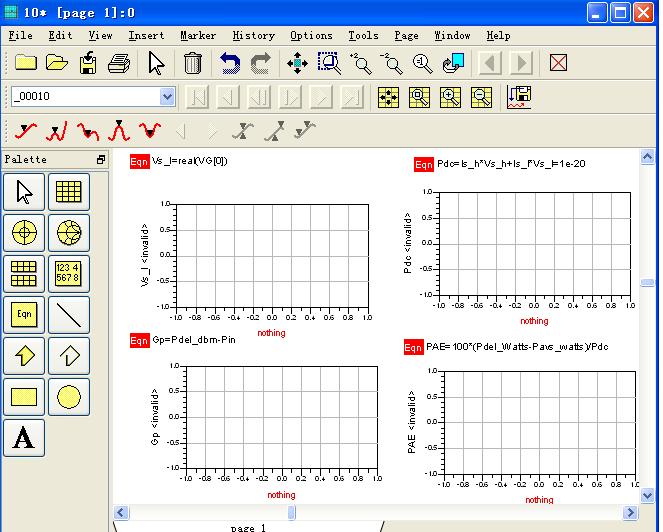
Task: Zoom in by two with the +2 magnifier
Action: tap(360, 63)
